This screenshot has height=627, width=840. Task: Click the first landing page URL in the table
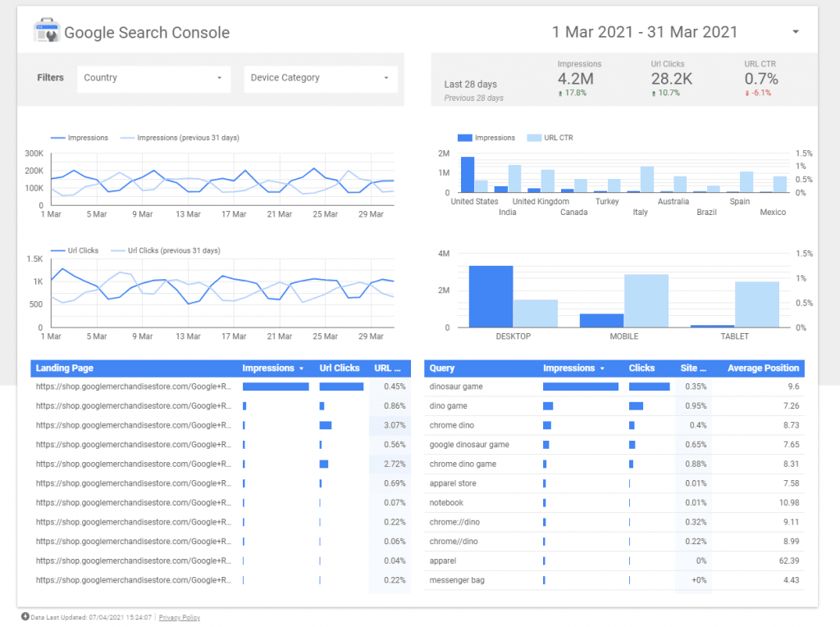[131, 387]
